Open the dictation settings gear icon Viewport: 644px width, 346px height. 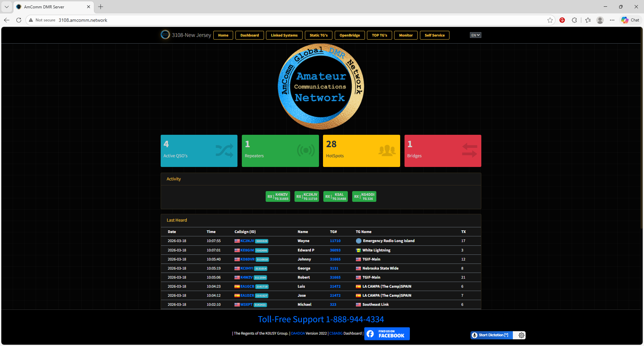tap(521, 335)
